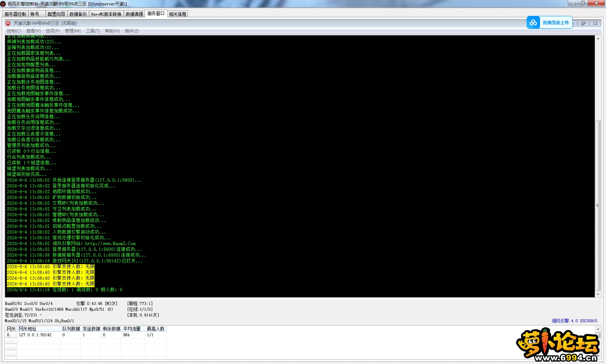Maximize the main 翎风引擎控制台 window
The width and height of the screenshot is (606, 364).
[582, 3]
